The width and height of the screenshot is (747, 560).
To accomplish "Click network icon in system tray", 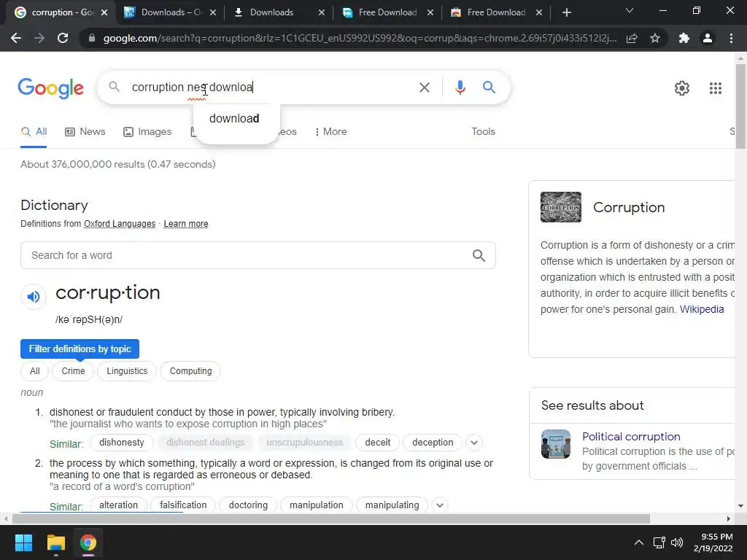I will (x=659, y=542).
